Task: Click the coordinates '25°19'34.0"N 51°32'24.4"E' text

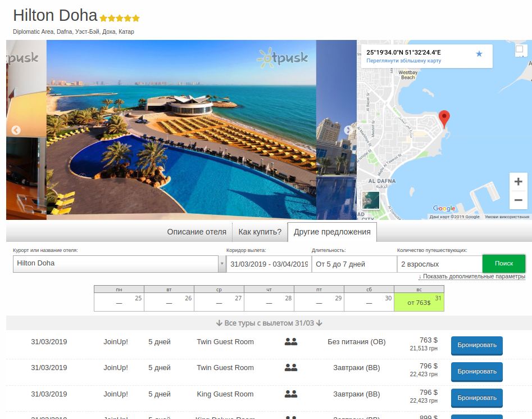Action: (x=403, y=52)
